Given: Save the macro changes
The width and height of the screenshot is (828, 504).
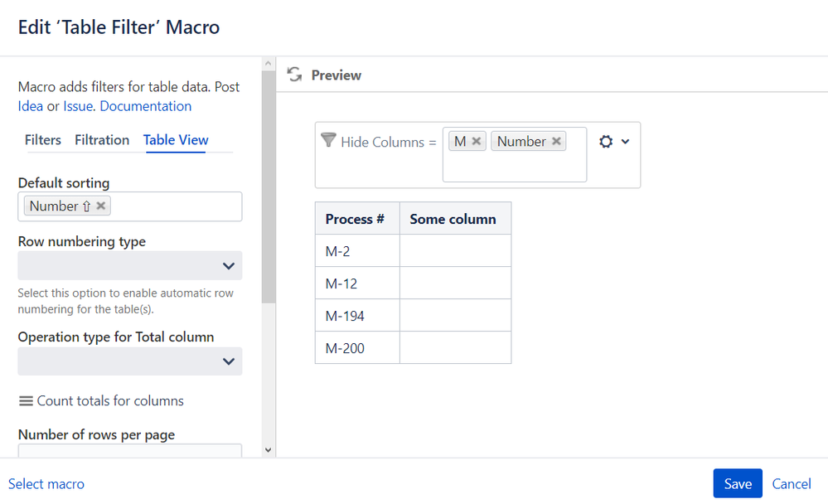Looking at the screenshot, I should (x=737, y=484).
